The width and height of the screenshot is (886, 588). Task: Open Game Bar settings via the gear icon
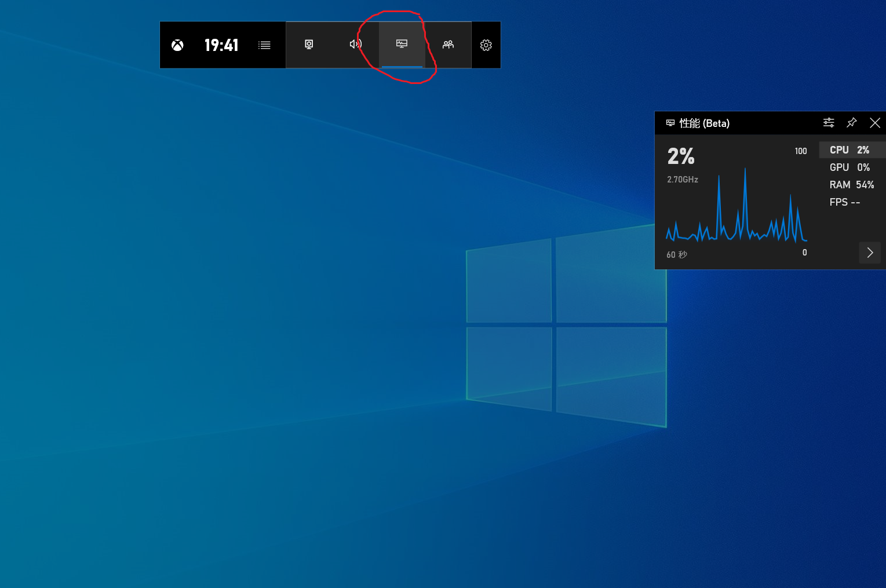tap(486, 45)
